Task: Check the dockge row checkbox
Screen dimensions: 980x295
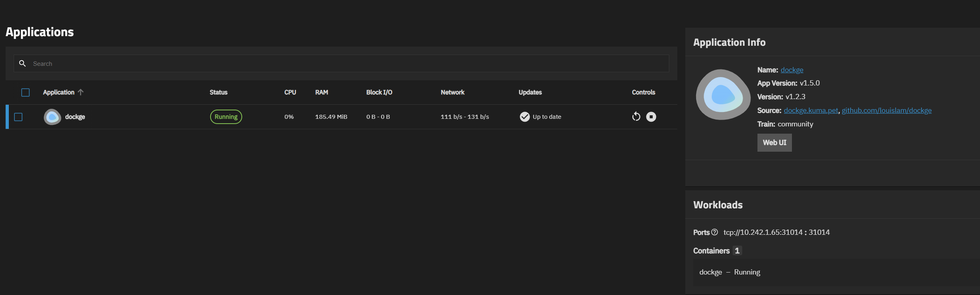Action: (18, 117)
